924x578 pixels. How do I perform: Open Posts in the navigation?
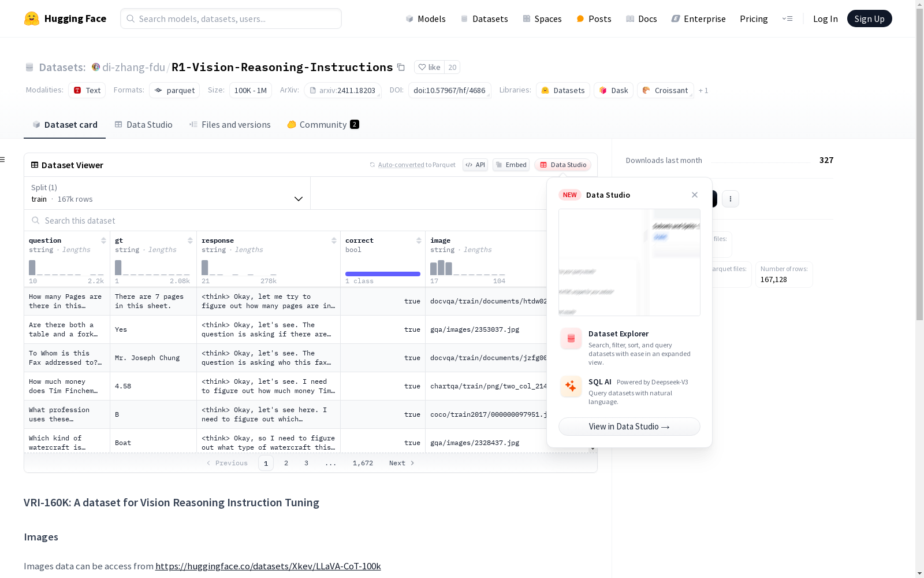tap(594, 18)
